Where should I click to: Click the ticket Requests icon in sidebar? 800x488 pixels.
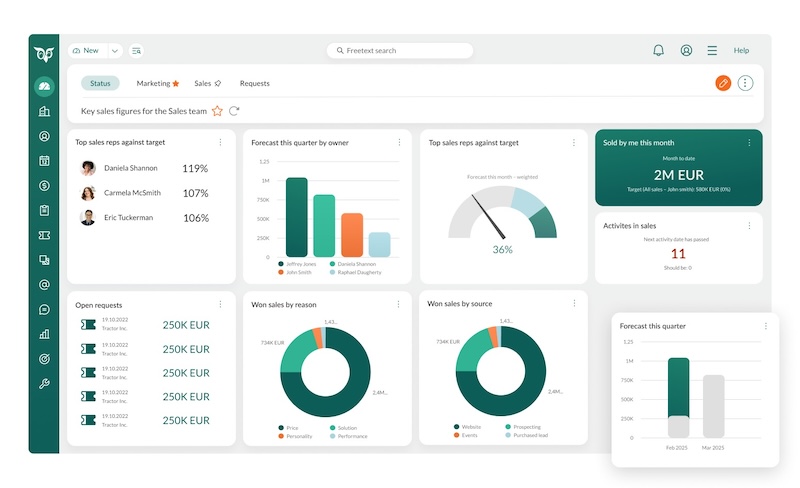[44, 235]
